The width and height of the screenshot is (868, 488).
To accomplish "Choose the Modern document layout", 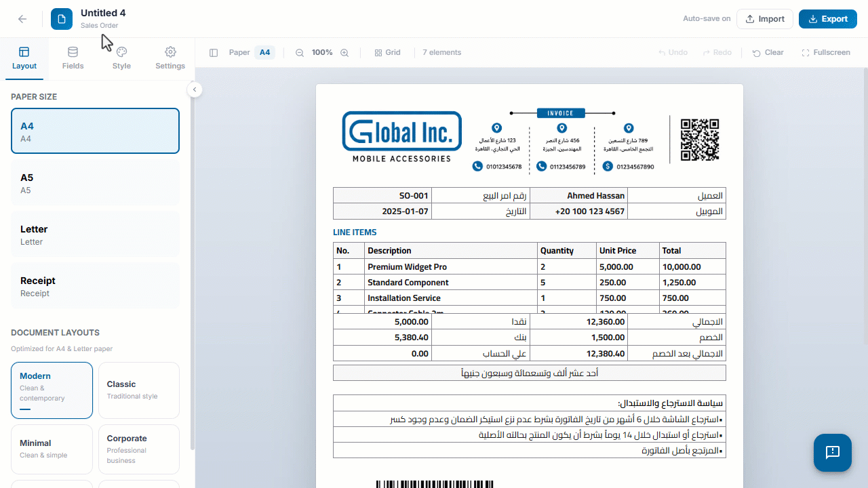I will coord(52,390).
